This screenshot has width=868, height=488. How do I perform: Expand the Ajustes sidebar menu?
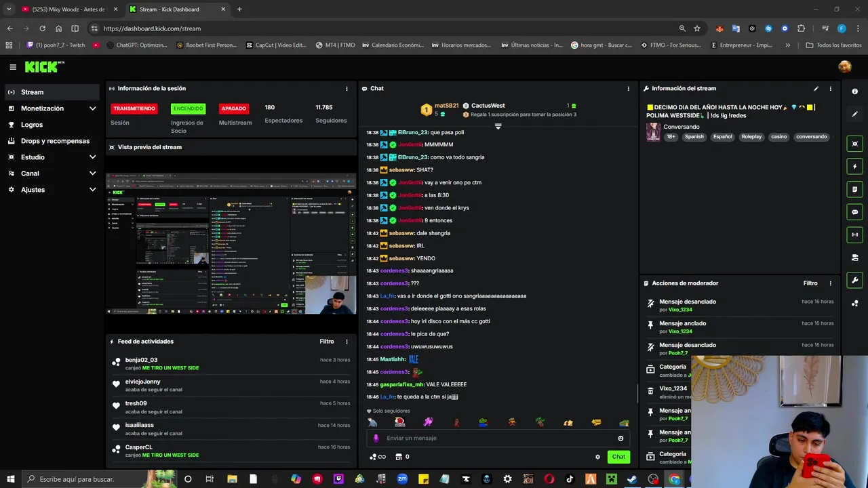coord(92,190)
